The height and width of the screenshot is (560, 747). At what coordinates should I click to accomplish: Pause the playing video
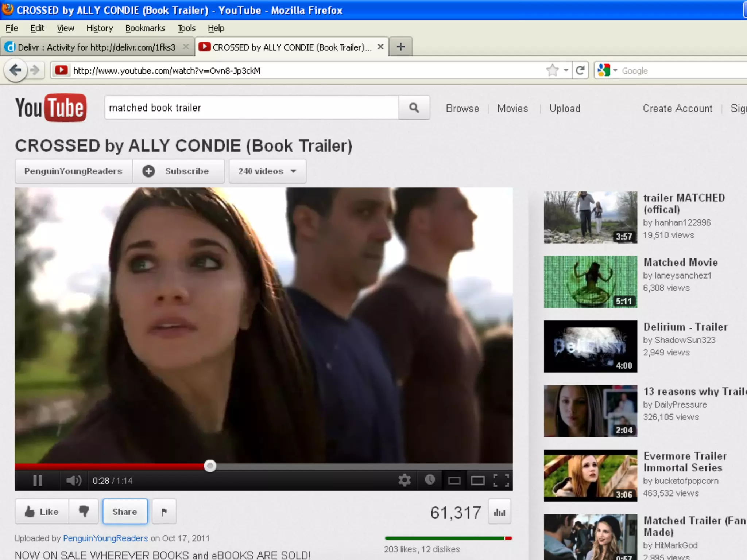tap(38, 481)
